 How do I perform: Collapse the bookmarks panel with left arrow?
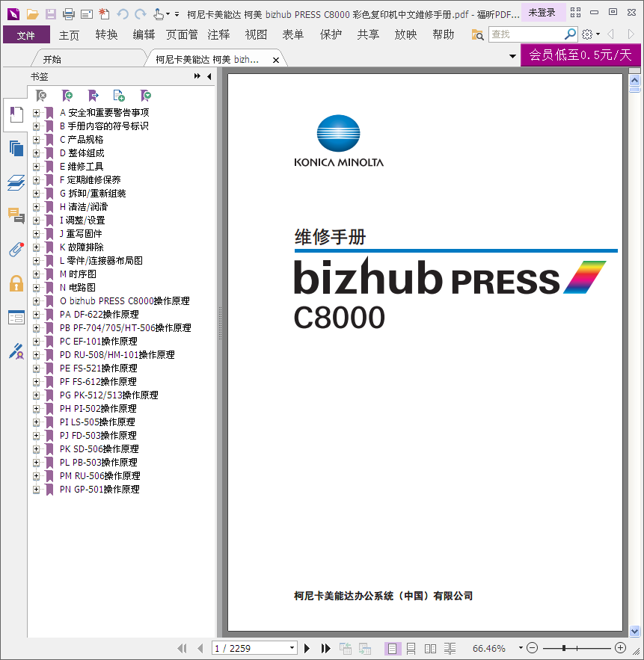pos(209,76)
